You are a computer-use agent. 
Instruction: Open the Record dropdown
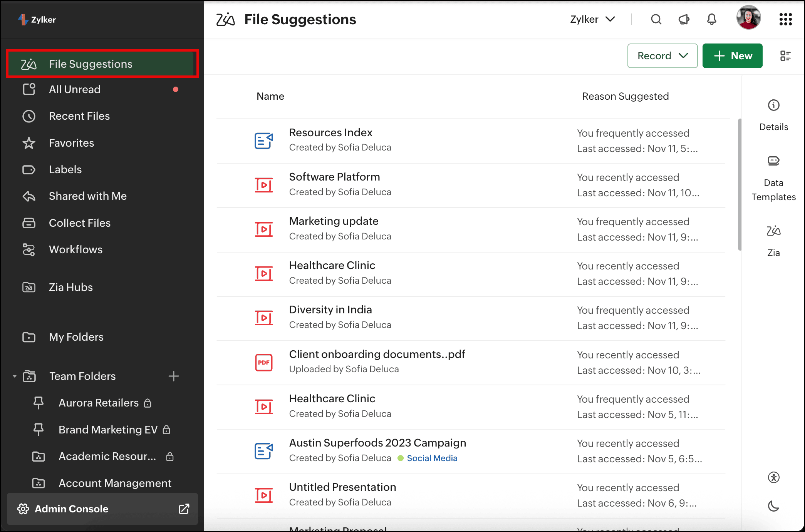pos(662,56)
